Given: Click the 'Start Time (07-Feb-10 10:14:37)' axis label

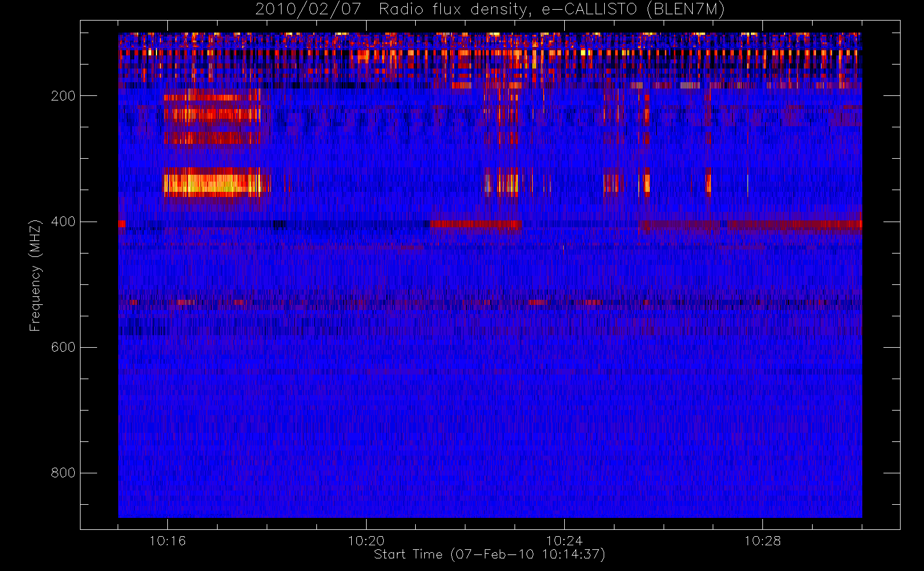Looking at the screenshot, I should pos(489,554).
